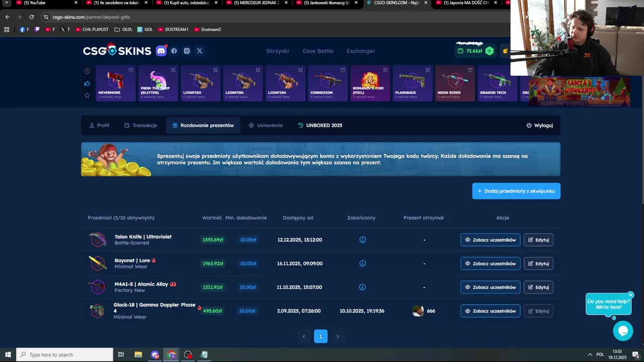644x362 pixels.
Task: Switch to the Transakcje tab
Action: click(141, 125)
